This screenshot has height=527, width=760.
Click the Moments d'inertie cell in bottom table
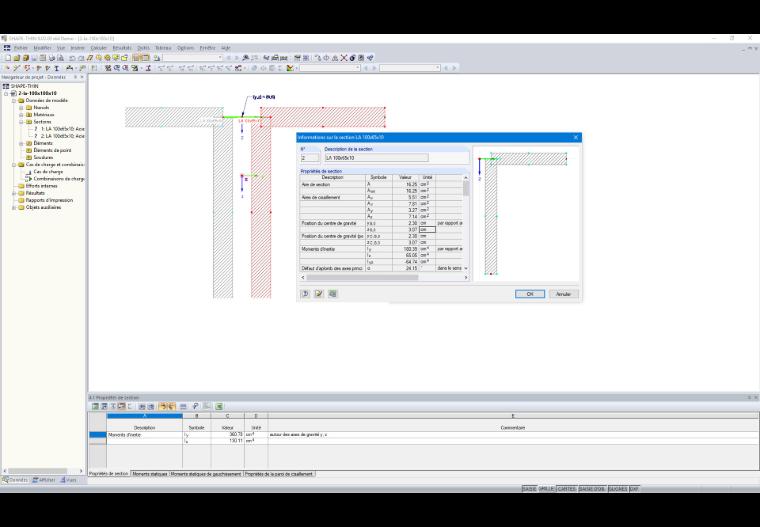pos(144,435)
